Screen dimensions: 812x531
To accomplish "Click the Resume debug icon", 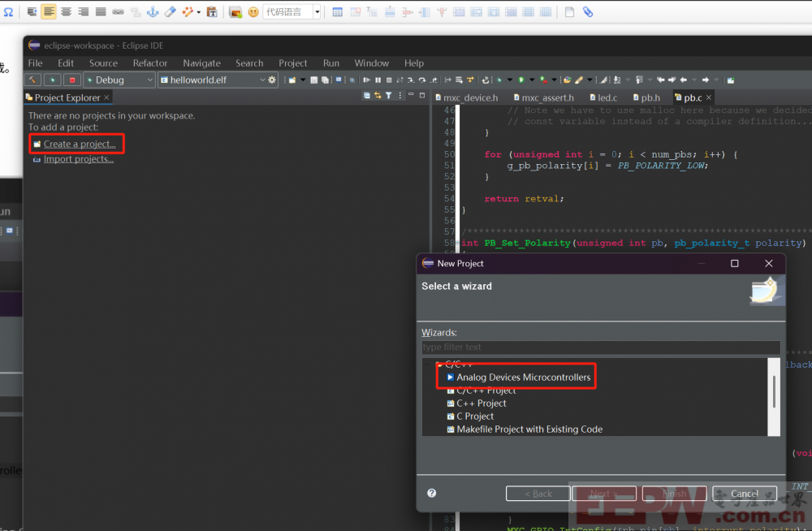I will click(x=367, y=80).
